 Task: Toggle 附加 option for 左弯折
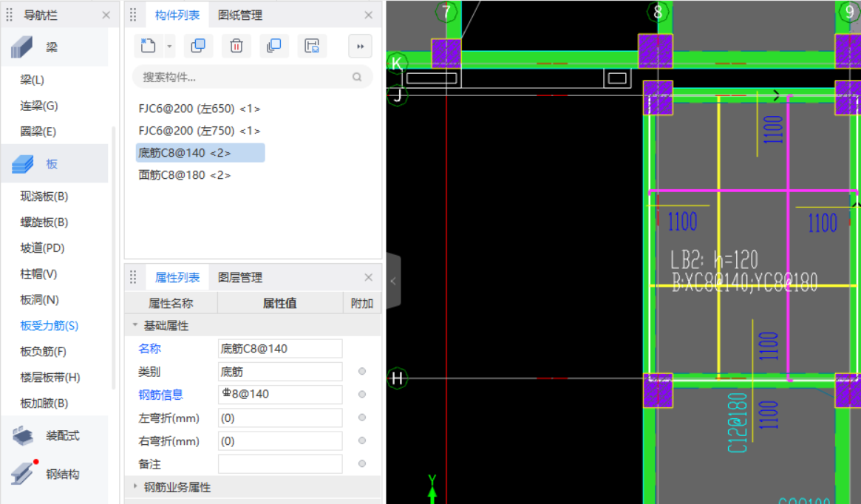click(362, 418)
